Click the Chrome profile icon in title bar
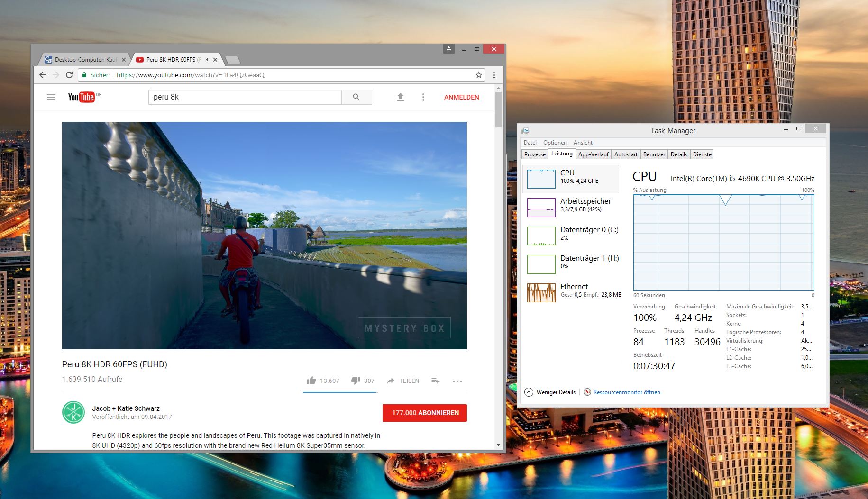The image size is (868, 499). (x=449, y=48)
